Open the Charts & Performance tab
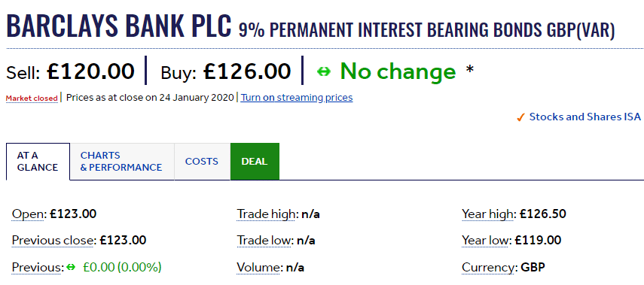Image resolution: width=644 pixels, height=285 pixels. [121, 162]
